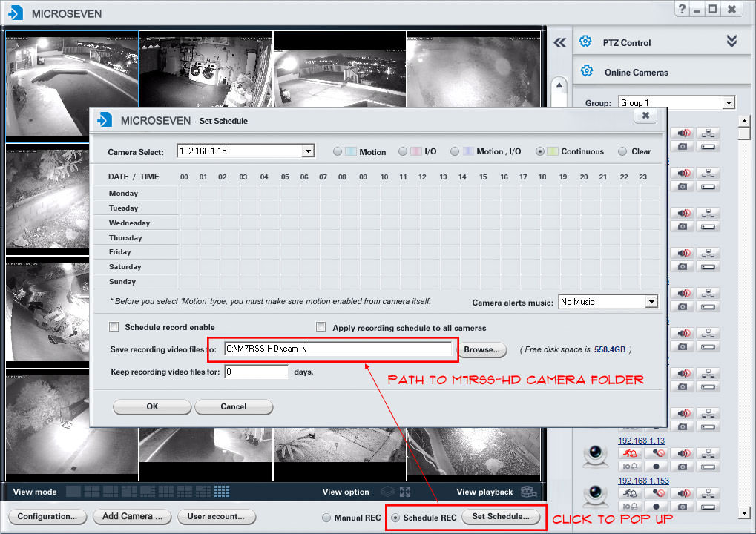Take snapshot with camera icon for 192.168.1.13
756x534 pixels.
pos(683,467)
